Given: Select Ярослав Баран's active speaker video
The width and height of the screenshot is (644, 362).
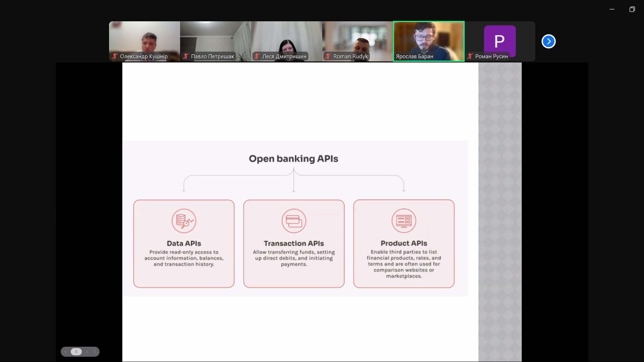Looking at the screenshot, I should tap(428, 39).
